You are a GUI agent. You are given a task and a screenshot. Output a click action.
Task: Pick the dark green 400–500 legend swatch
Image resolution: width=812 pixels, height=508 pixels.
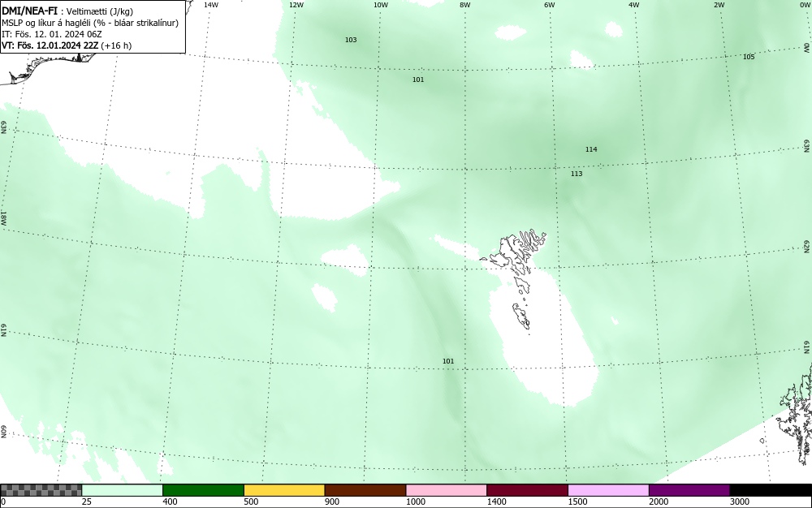203,490
